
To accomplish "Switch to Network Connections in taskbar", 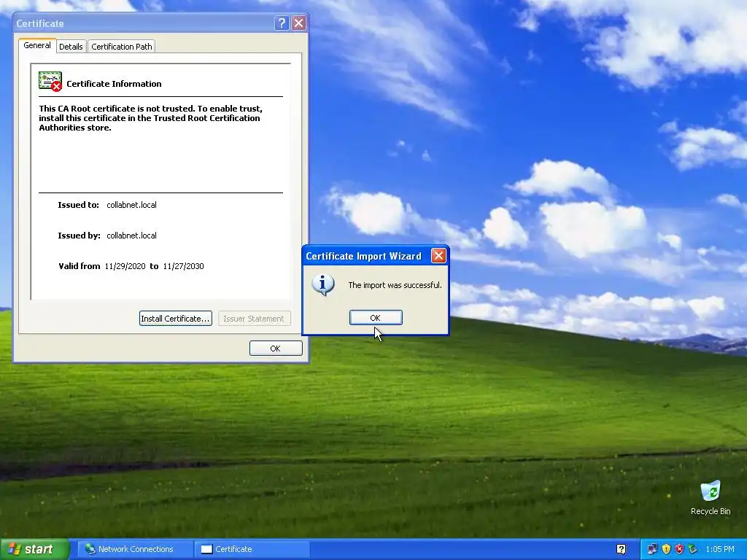I will click(135, 549).
